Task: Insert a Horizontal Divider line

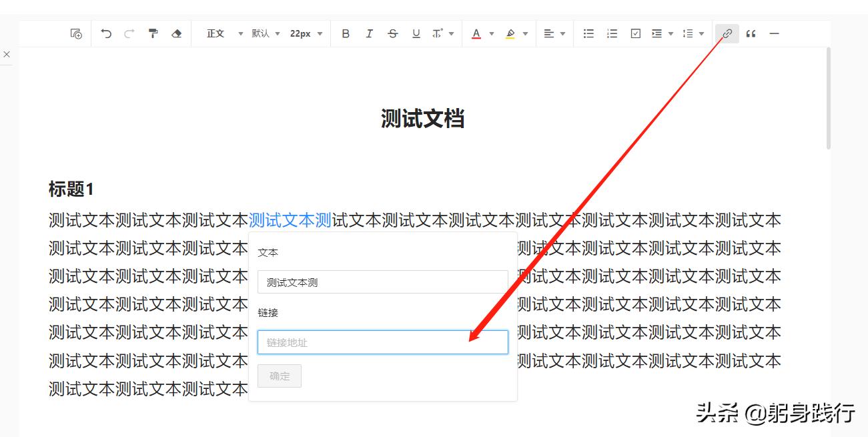Action: 773,33
